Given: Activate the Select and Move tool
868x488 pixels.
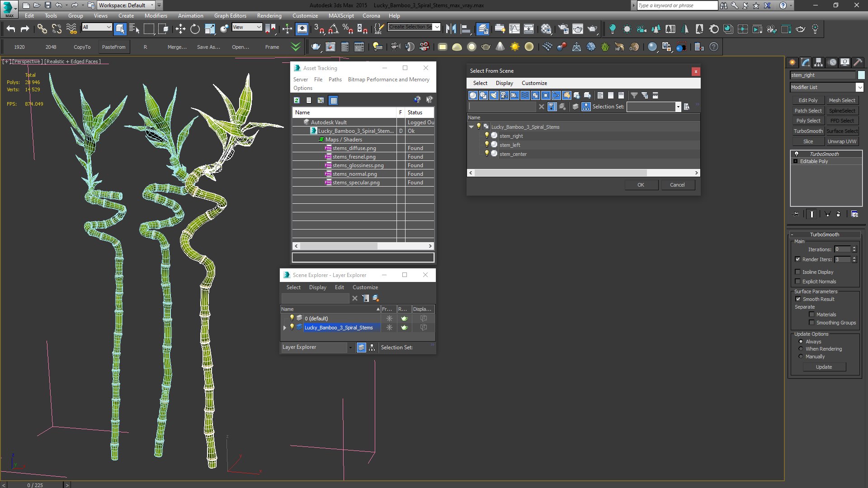Looking at the screenshot, I should (180, 29).
